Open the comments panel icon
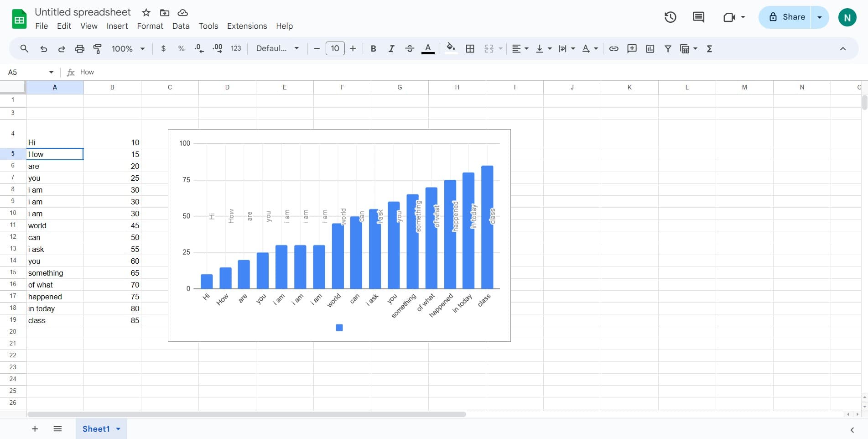Image resolution: width=868 pixels, height=439 pixels. point(698,17)
